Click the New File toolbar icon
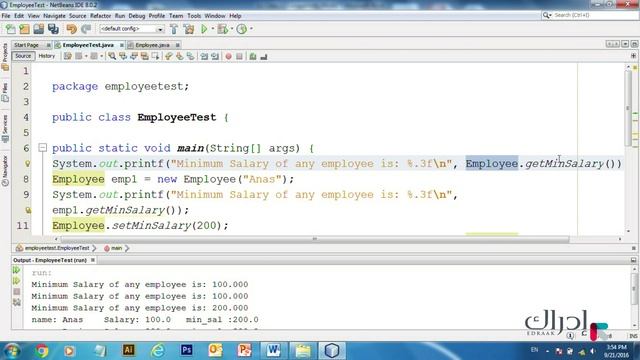Screen dimensions: 640x360 (10, 29)
